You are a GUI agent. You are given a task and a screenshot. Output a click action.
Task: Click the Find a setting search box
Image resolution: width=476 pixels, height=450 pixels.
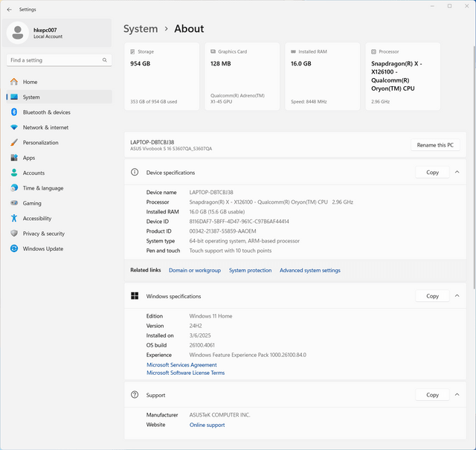click(x=59, y=60)
